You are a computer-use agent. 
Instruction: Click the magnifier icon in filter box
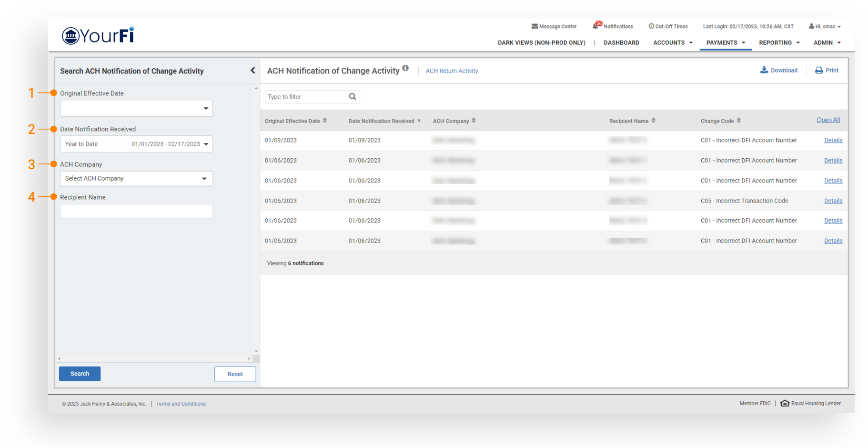click(353, 97)
